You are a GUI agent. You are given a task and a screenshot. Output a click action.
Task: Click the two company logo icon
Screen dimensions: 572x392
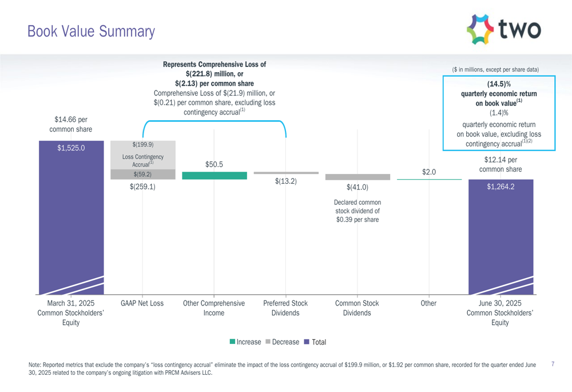click(480, 30)
